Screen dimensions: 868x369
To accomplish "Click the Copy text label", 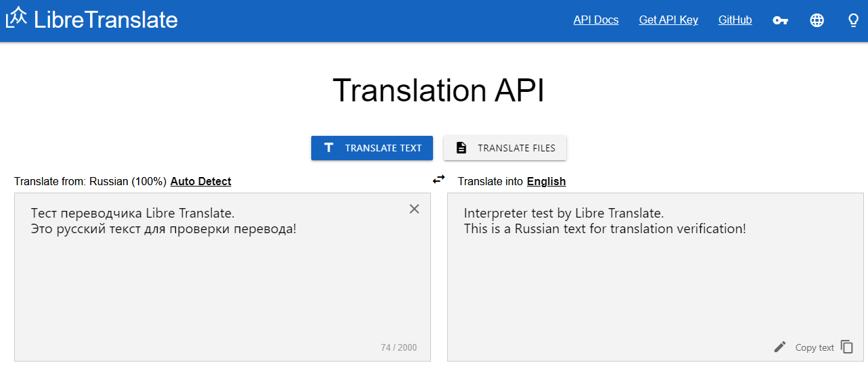I will (x=815, y=347).
